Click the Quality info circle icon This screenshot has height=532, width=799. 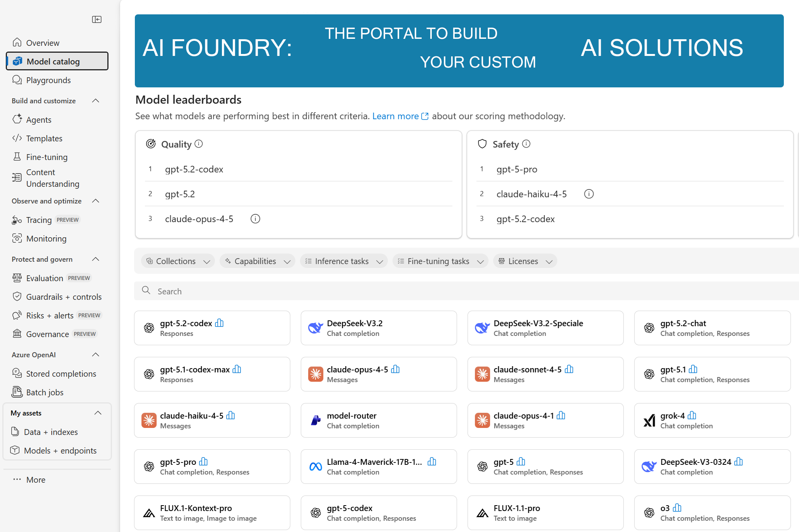click(199, 144)
